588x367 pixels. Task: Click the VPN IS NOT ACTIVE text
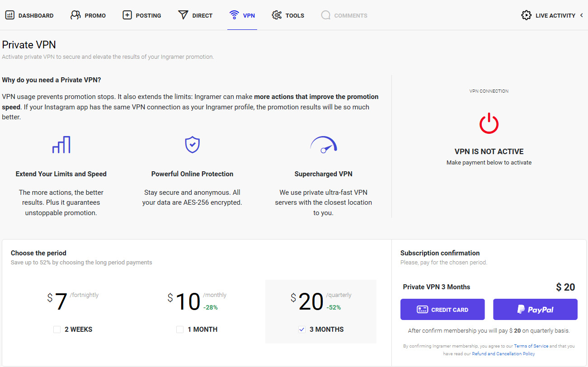click(x=489, y=151)
